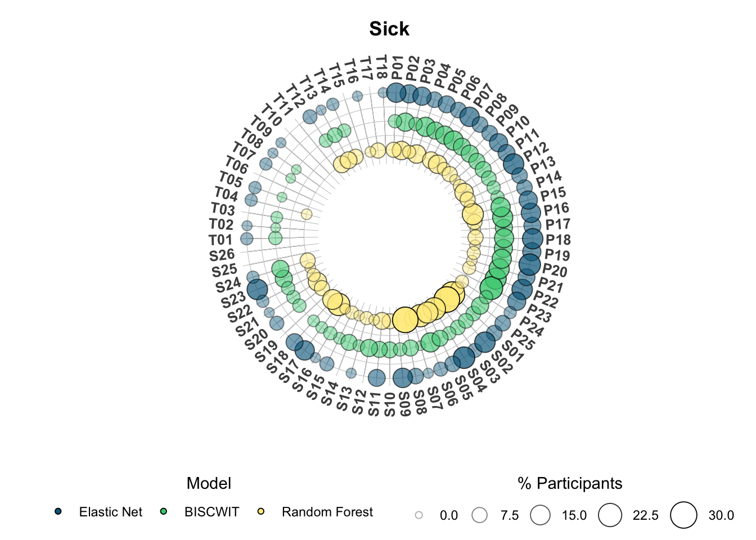Click the Elastic Net legend color dot
Screen dimensions: 756x540
coord(58,511)
